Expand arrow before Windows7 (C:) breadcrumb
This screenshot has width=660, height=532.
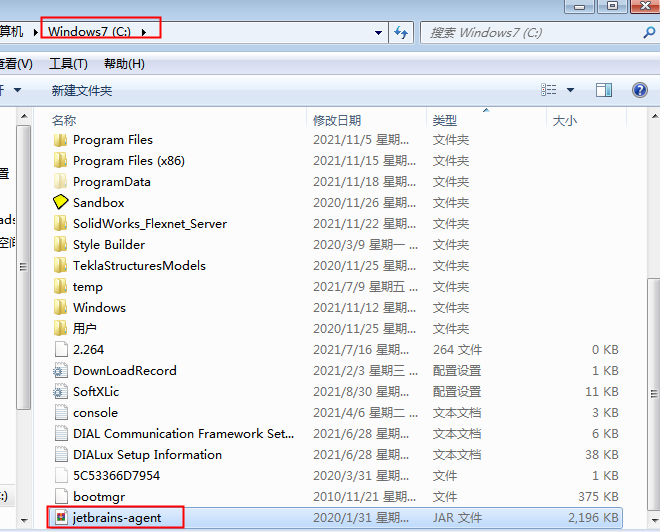(x=35, y=32)
